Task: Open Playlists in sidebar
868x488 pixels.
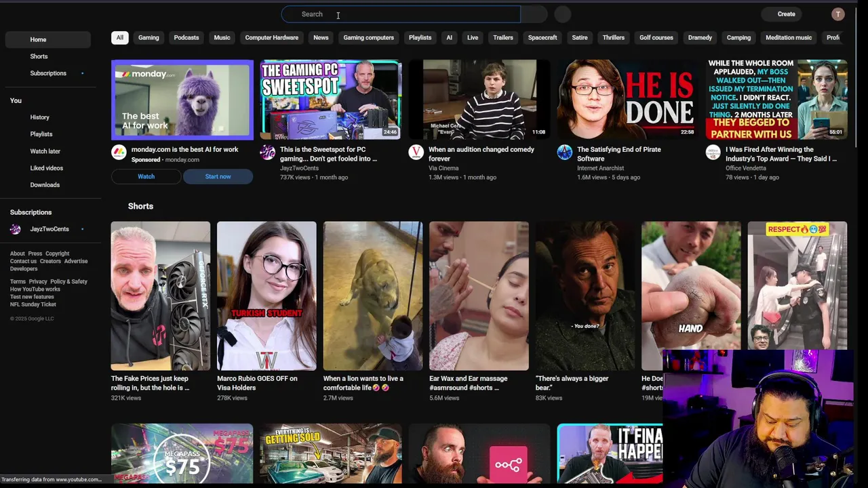Action: coord(47,134)
